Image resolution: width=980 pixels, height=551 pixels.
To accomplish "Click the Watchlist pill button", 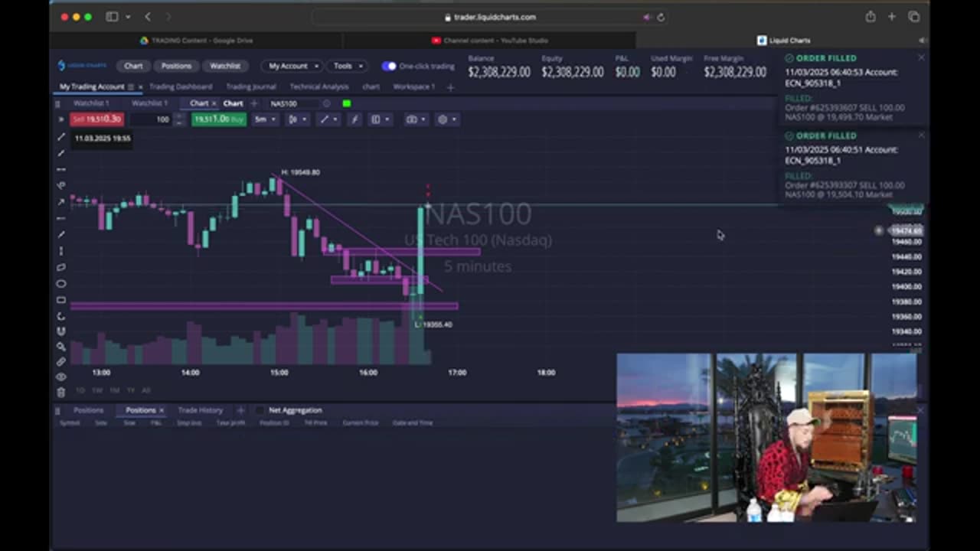I will (225, 66).
